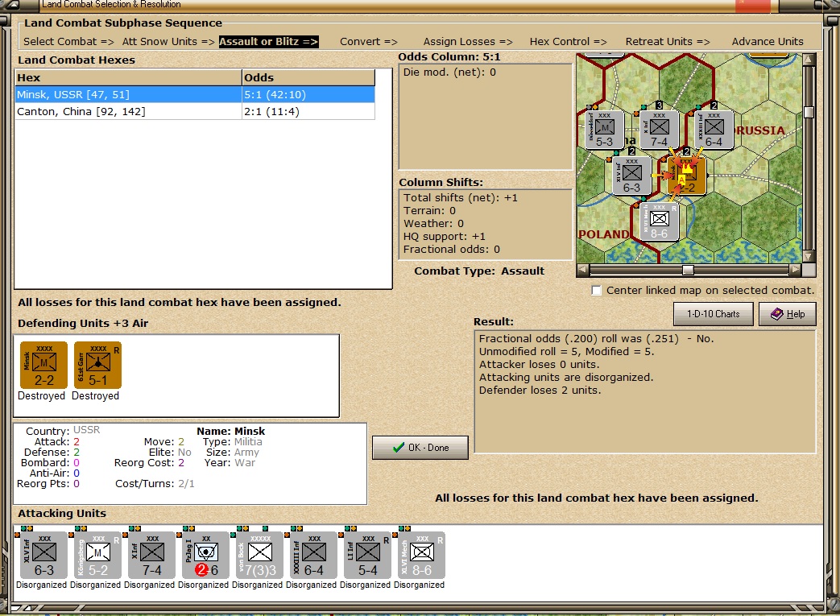The height and width of the screenshot is (616, 840).
Task: Go to Assign Losses subphase
Action: (468, 41)
